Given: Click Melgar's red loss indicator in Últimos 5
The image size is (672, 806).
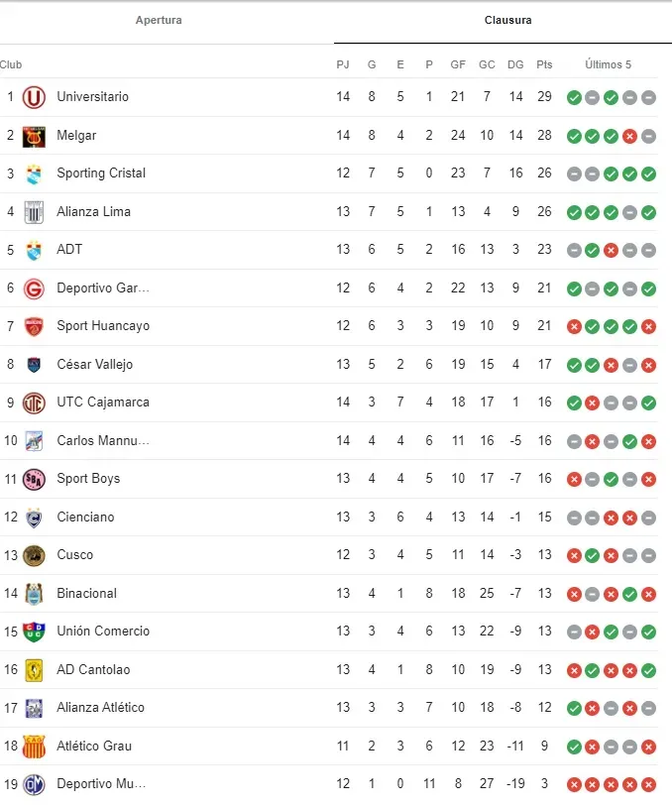Looking at the screenshot, I should pyautogui.click(x=631, y=136).
